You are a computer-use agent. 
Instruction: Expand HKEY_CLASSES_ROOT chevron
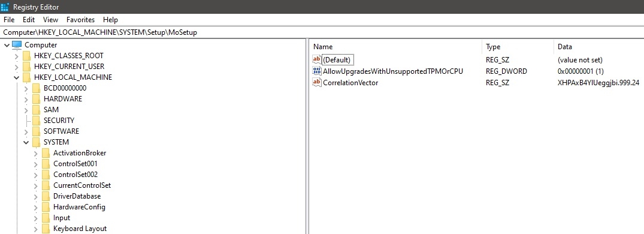(x=16, y=56)
